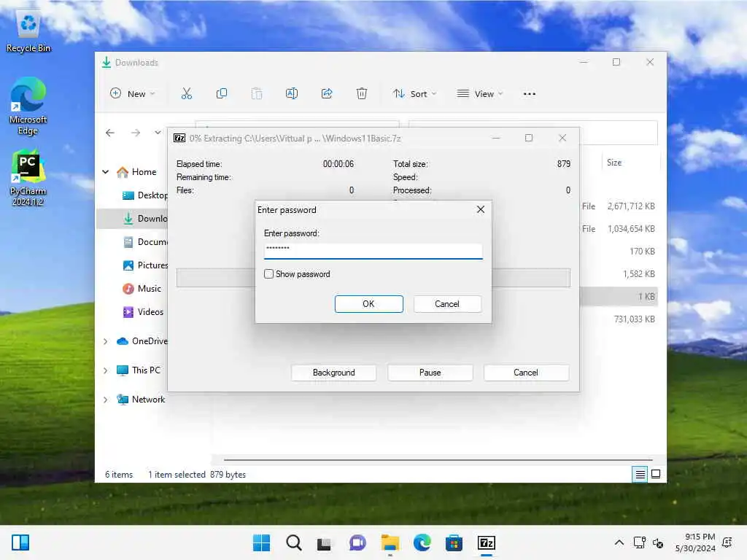This screenshot has width=747, height=560.
Task: Tick the Show password checkbox
Action: coord(268,274)
